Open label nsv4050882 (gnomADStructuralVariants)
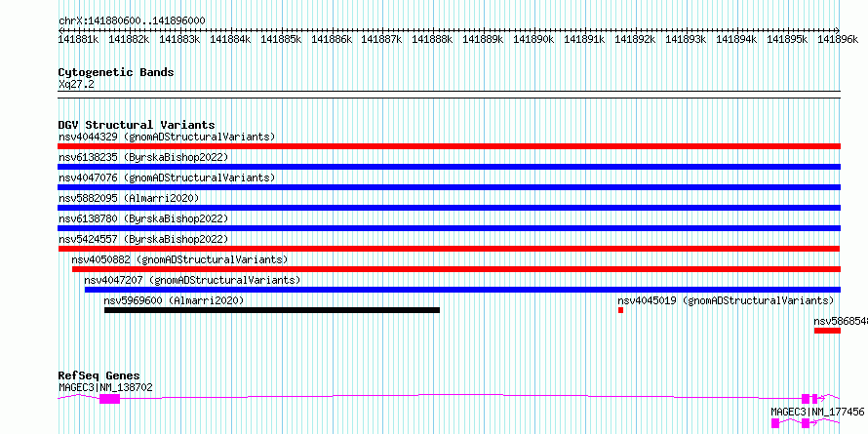 (x=179, y=259)
